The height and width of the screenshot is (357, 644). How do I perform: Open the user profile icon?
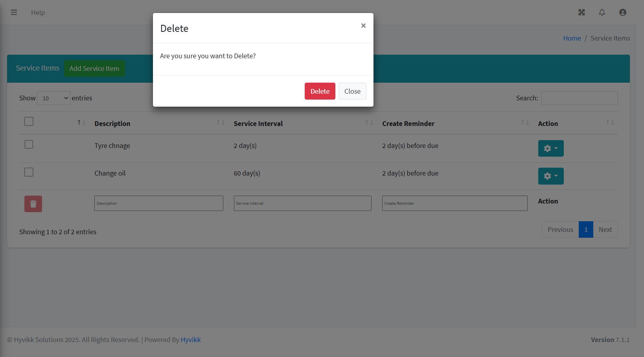(x=622, y=12)
